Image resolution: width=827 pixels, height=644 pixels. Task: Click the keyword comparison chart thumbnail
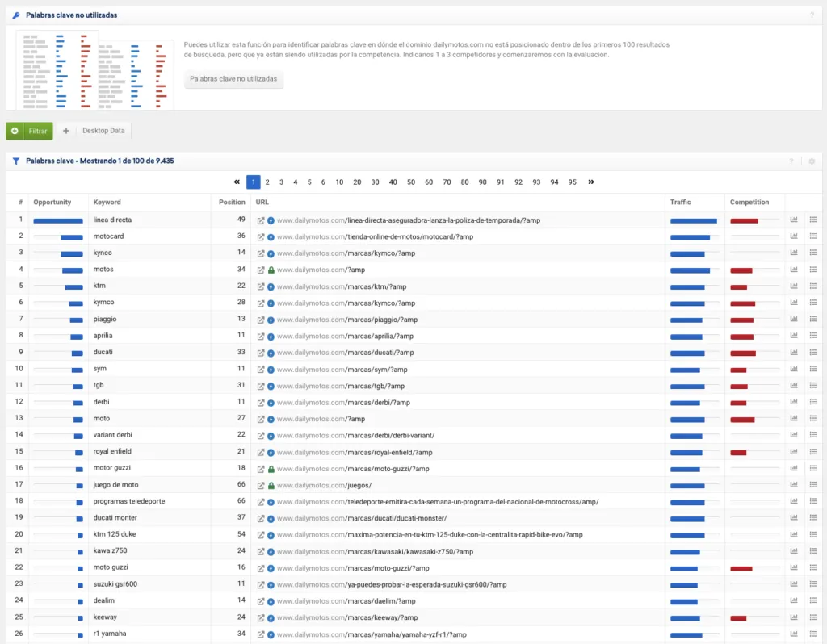pyautogui.click(x=95, y=70)
